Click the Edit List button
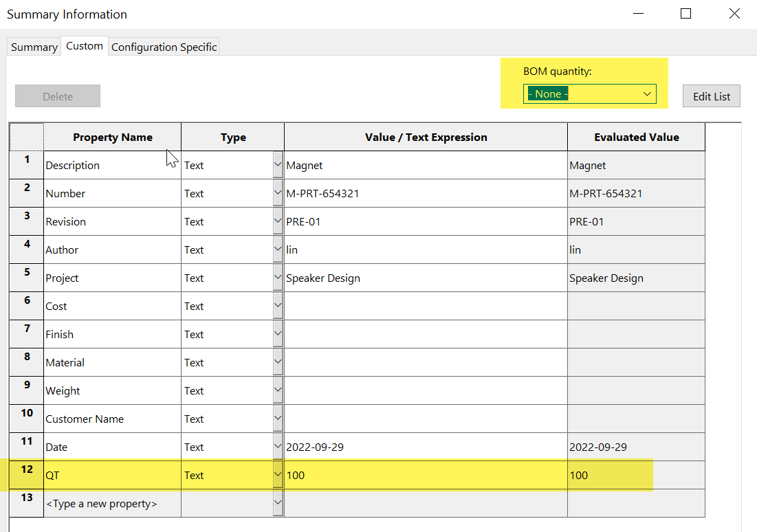Viewport: 757px width, 532px height. point(711,96)
